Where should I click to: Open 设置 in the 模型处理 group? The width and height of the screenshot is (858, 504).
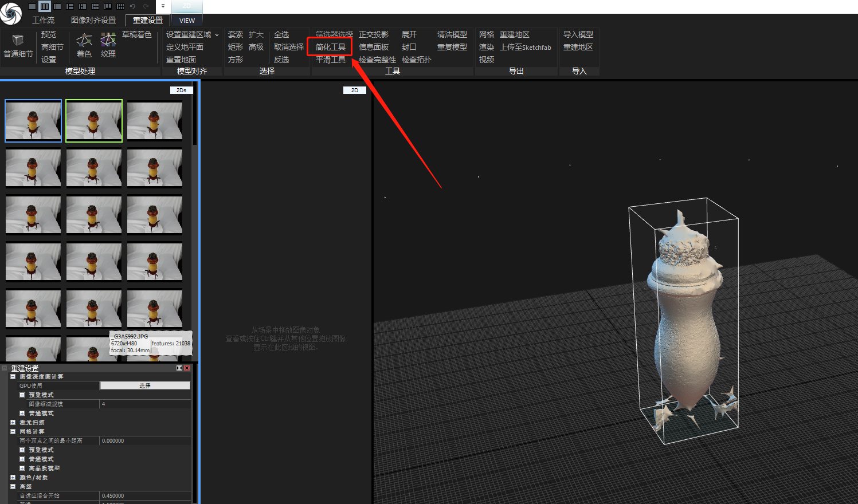point(49,60)
